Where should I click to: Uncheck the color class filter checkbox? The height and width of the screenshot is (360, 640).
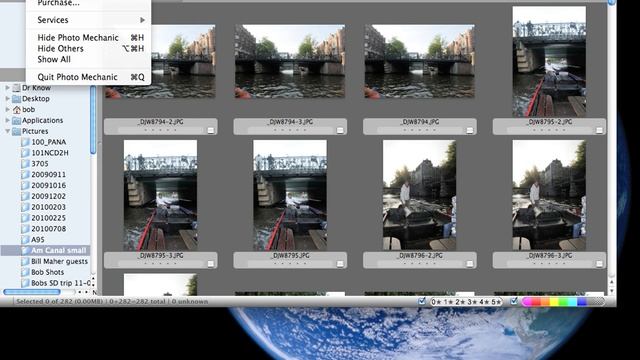click(514, 302)
